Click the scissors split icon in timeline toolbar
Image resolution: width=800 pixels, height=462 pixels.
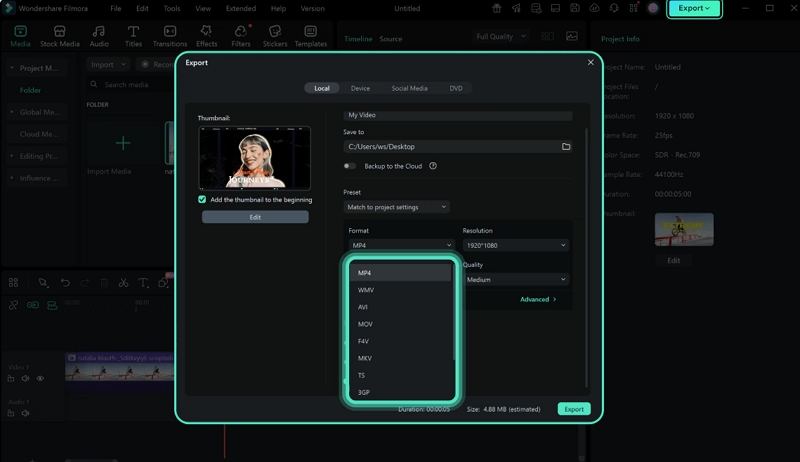[123, 283]
